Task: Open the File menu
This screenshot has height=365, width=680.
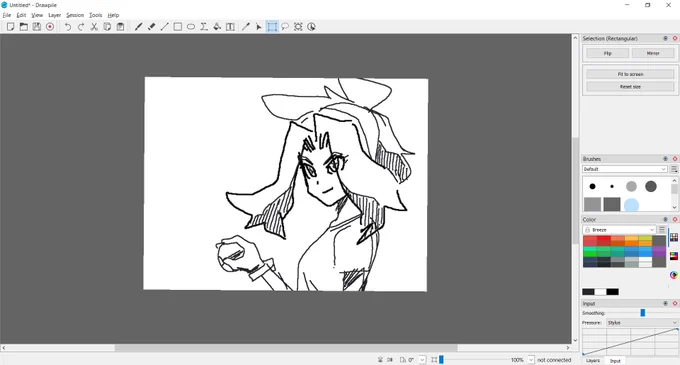Action: (7, 15)
